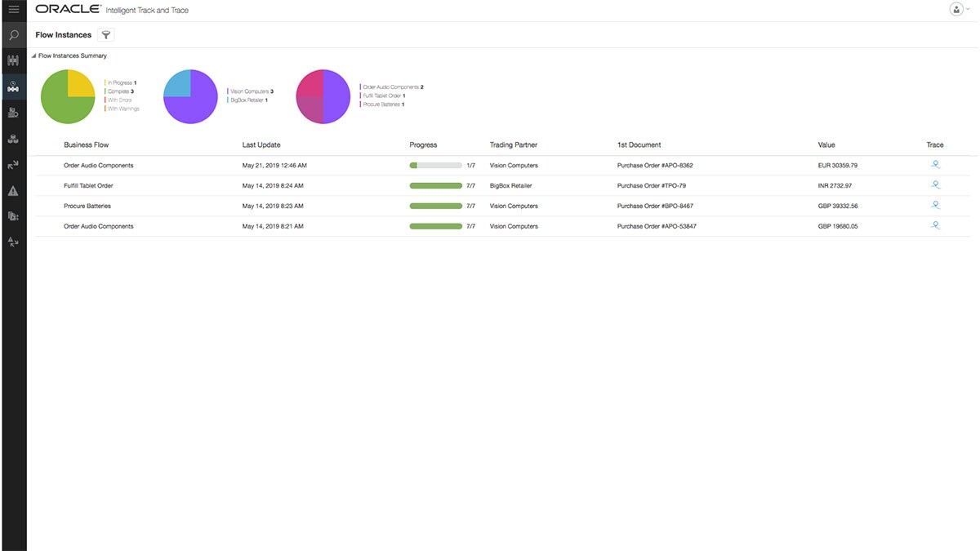Click the 1/7 progress bar

tap(436, 165)
